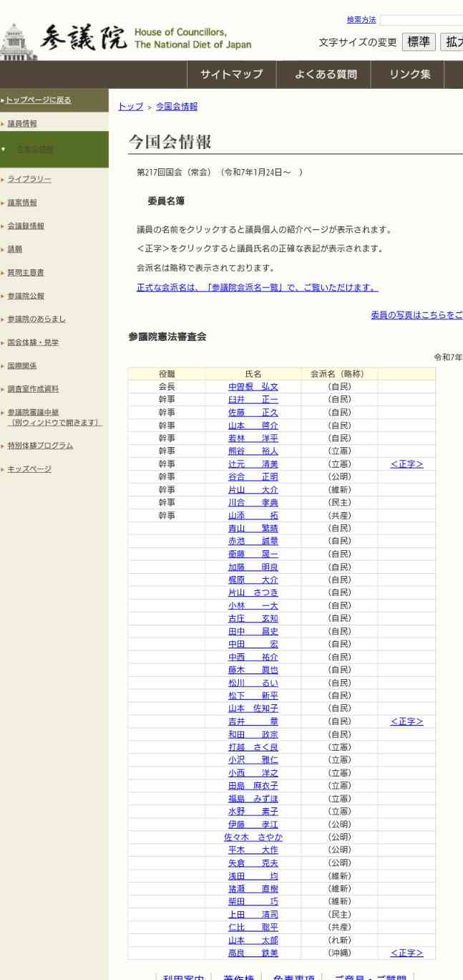This screenshot has height=980, width=463.
Task: Open 質問主意書 in the sidebar
Action: [26, 272]
